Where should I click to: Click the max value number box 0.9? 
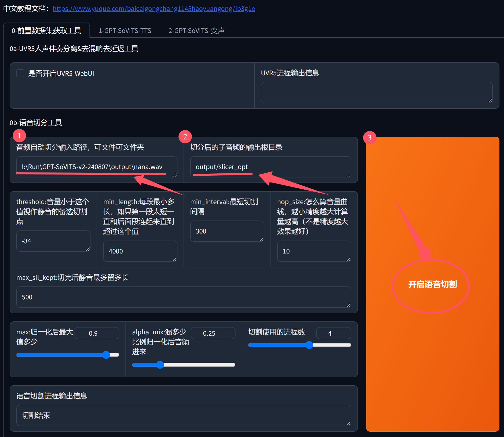[97, 333]
